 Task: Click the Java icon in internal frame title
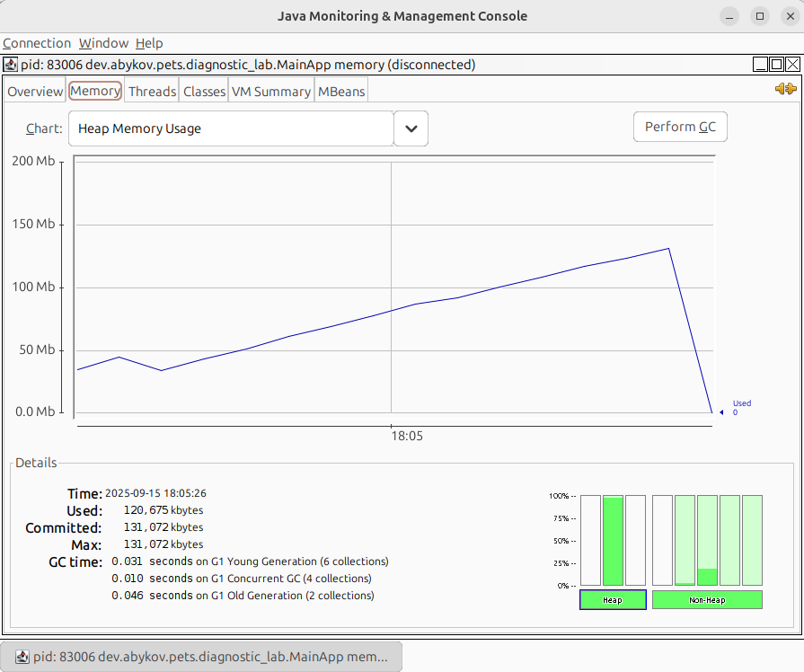point(10,65)
